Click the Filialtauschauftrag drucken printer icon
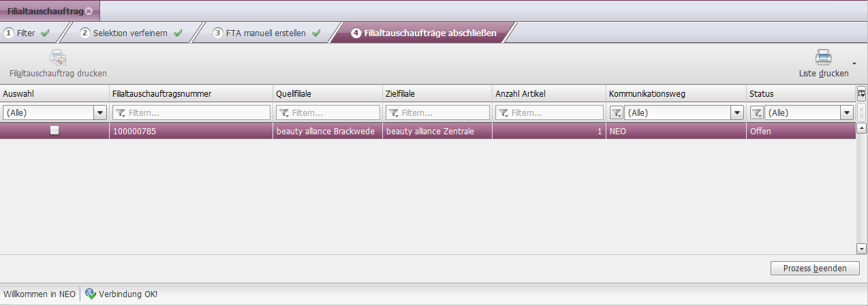Viewport: 868px width, 306px height. pos(58,58)
